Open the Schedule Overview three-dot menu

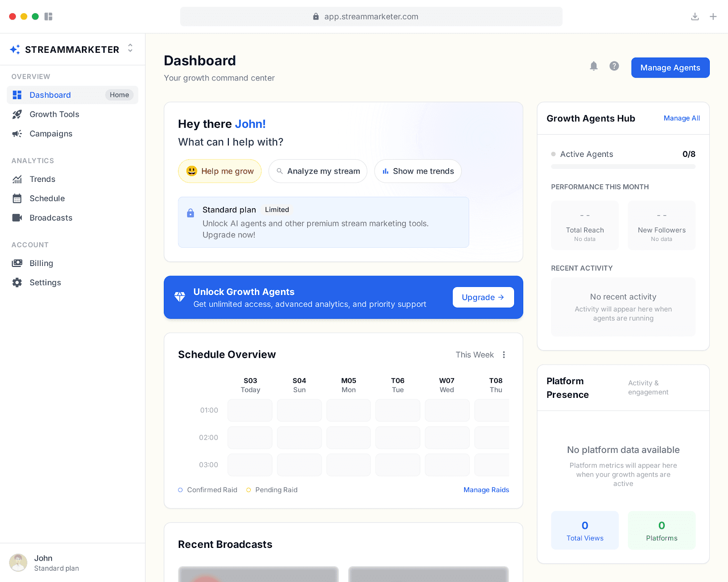(504, 355)
